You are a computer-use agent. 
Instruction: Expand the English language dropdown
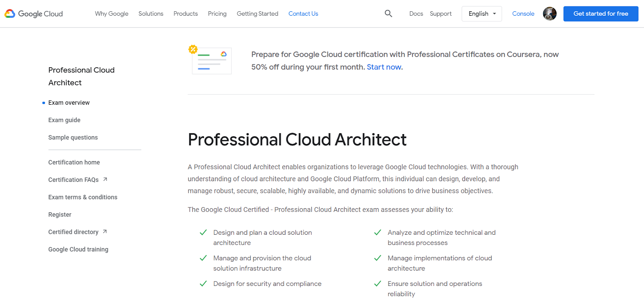tap(482, 14)
